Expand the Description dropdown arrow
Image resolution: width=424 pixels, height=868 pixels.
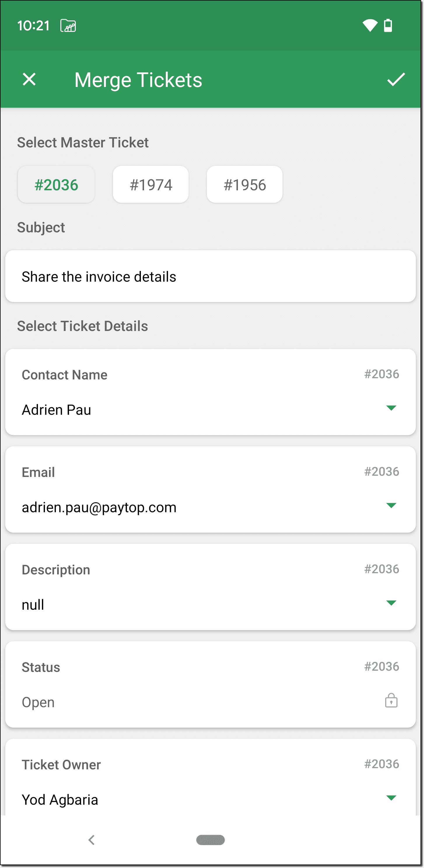[x=391, y=603]
